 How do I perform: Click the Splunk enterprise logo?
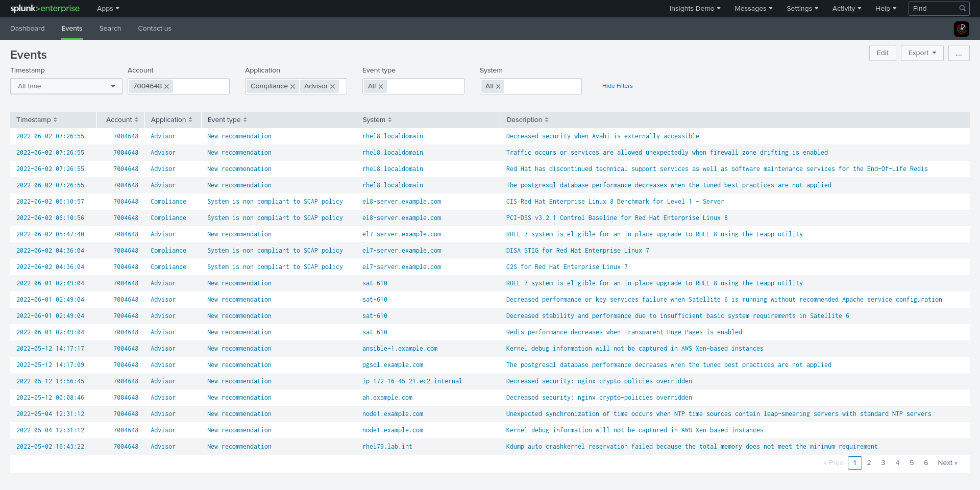tap(45, 9)
